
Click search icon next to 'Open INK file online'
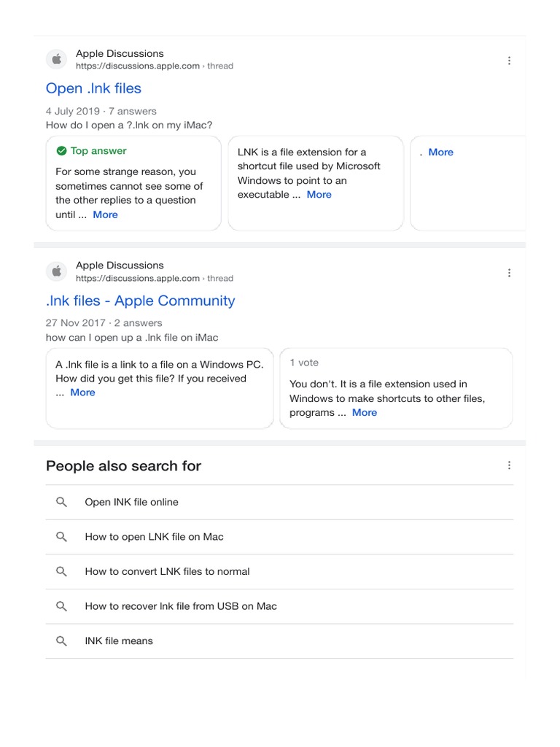(x=62, y=502)
